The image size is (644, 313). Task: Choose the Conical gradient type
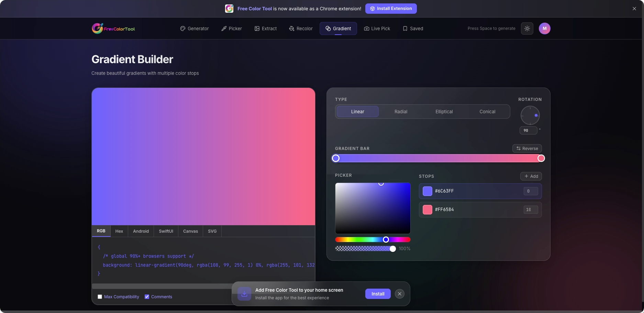487,112
